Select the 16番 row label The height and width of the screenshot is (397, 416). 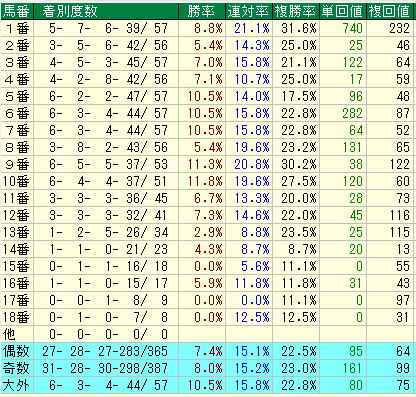tap(17, 284)
